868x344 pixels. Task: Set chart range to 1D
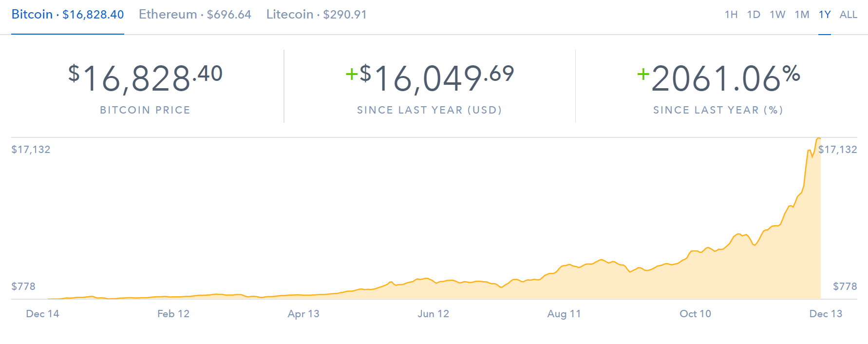click(x=754, y=15)
